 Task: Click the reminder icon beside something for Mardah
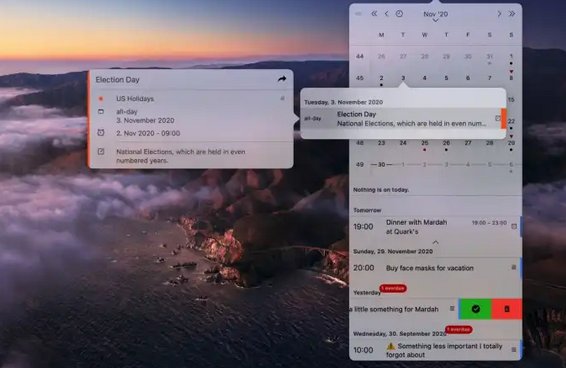pyautogui.click(x=452, y=308)
